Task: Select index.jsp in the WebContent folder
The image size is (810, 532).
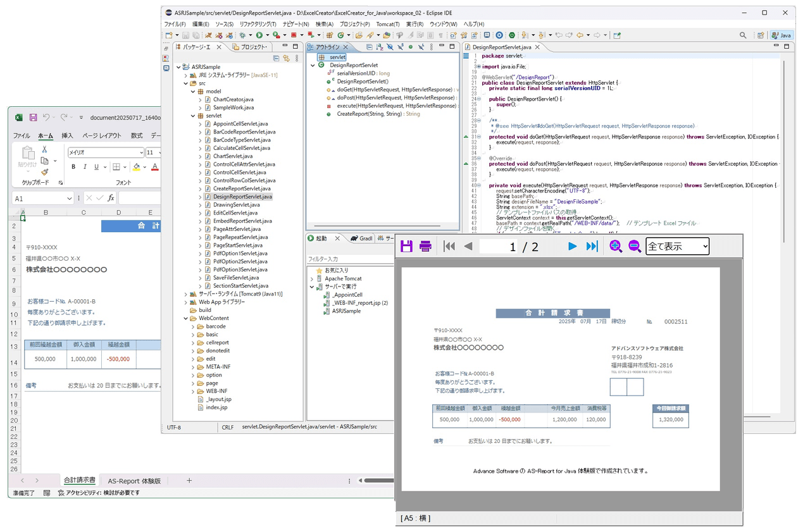Action: [216, 407]
